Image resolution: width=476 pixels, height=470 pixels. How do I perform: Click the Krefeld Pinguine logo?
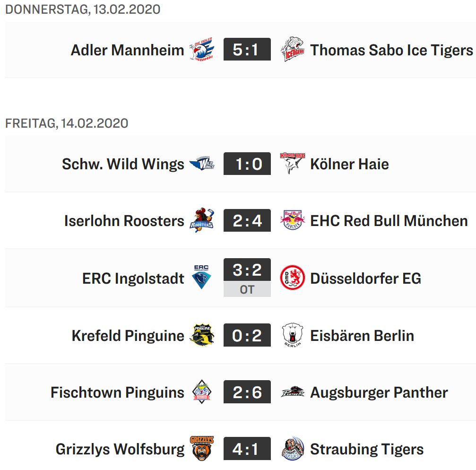(201, 335)
